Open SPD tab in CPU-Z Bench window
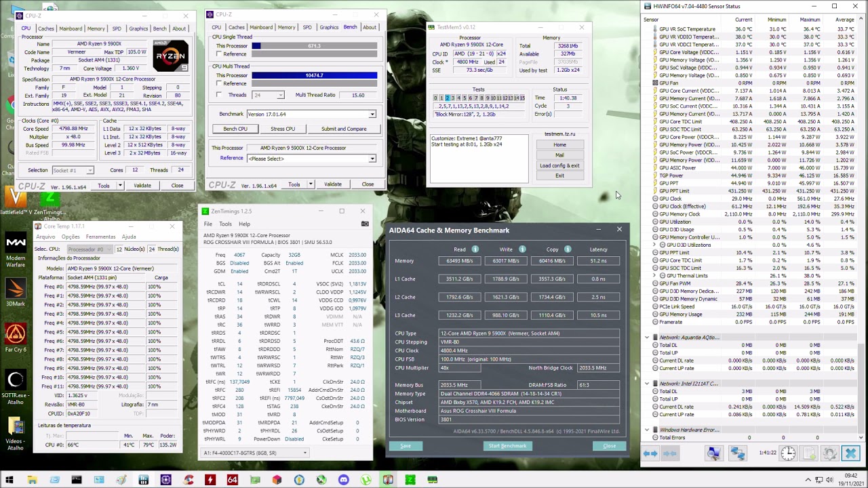This screenshot has height=488, width=868. [x=307, y=27]
